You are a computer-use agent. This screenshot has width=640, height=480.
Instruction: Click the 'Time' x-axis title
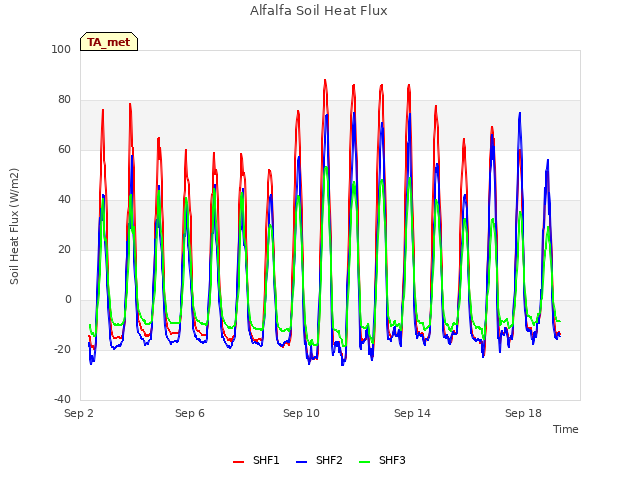(x=566, y=429)
